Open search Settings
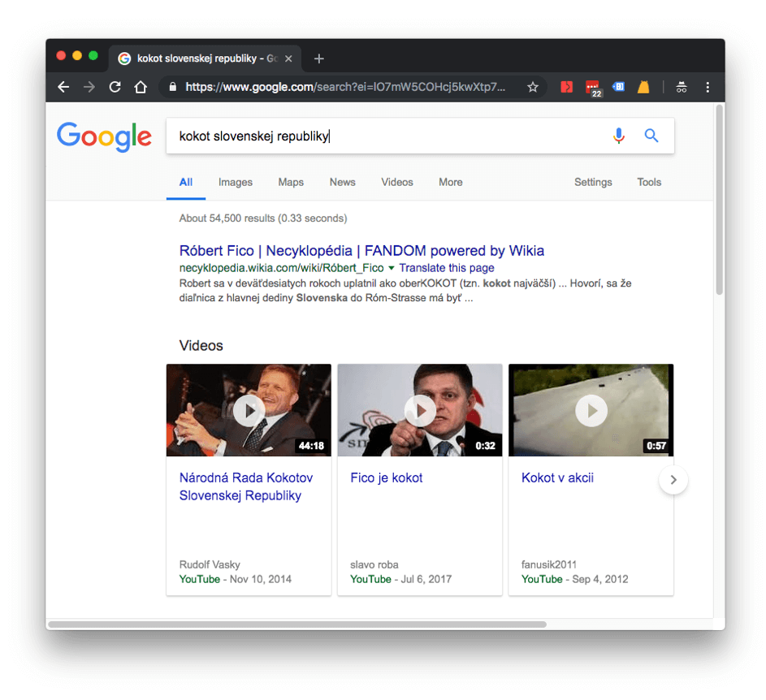Screen dimensions: 766x700 click(x=593, y=182)
